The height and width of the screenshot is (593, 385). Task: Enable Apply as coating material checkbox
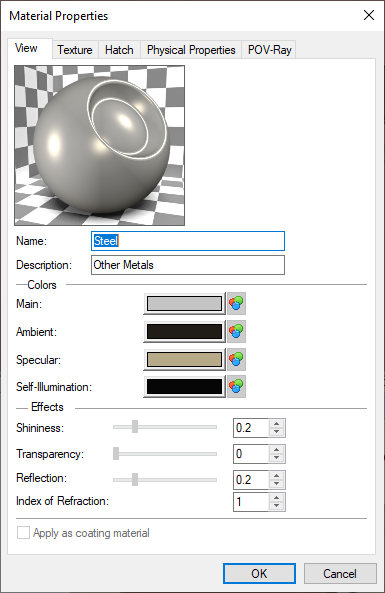(x=23, y=533)
